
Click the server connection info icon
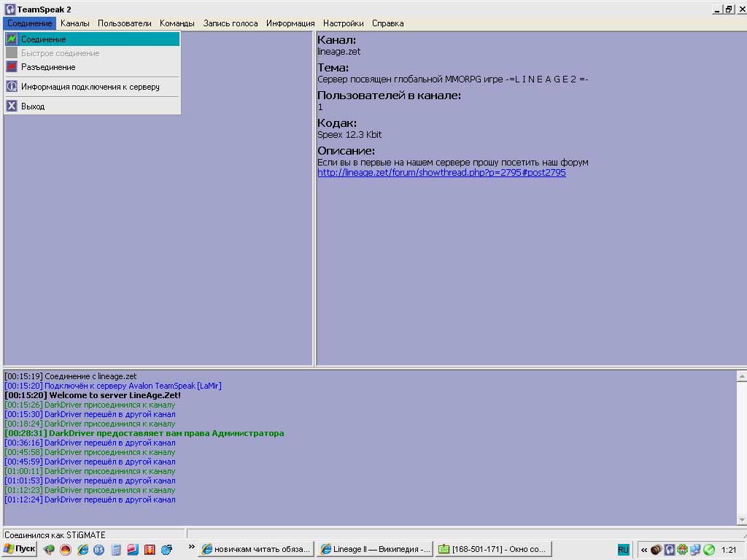pos(12,87)
